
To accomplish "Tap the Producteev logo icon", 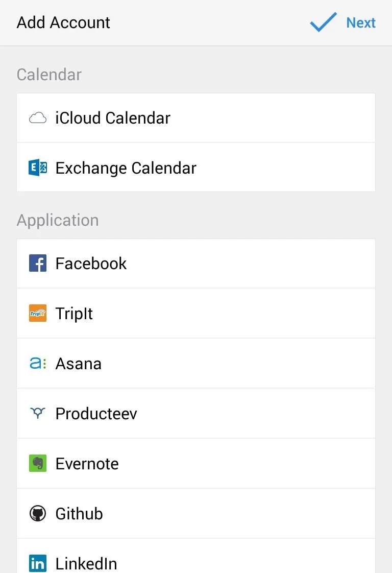I will [38, 413].
